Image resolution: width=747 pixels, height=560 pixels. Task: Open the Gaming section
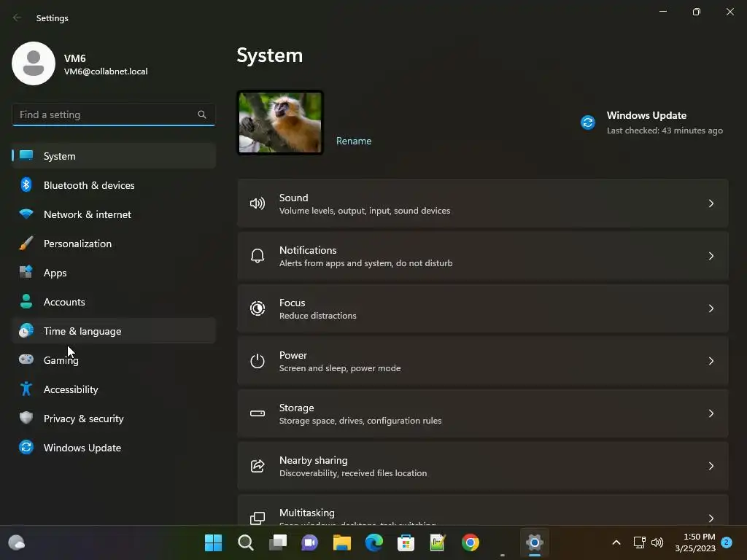pos(114,360)
